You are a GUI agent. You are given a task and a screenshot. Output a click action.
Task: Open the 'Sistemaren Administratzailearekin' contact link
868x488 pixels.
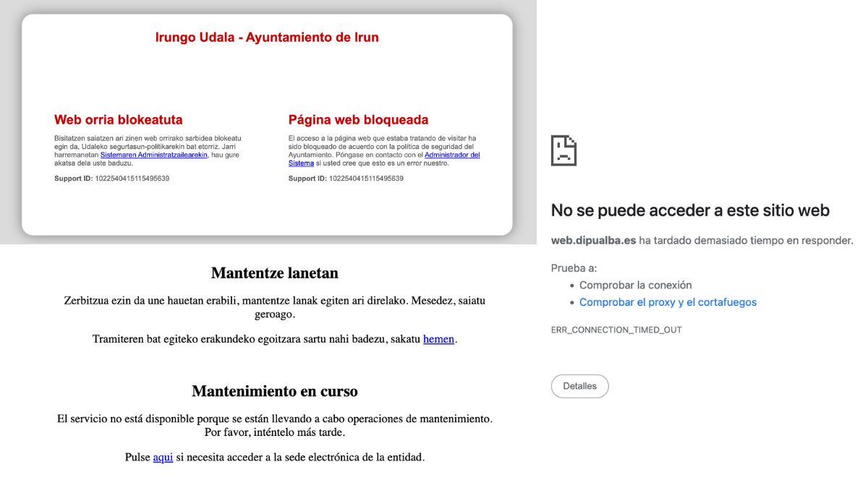tap(154, 155)
